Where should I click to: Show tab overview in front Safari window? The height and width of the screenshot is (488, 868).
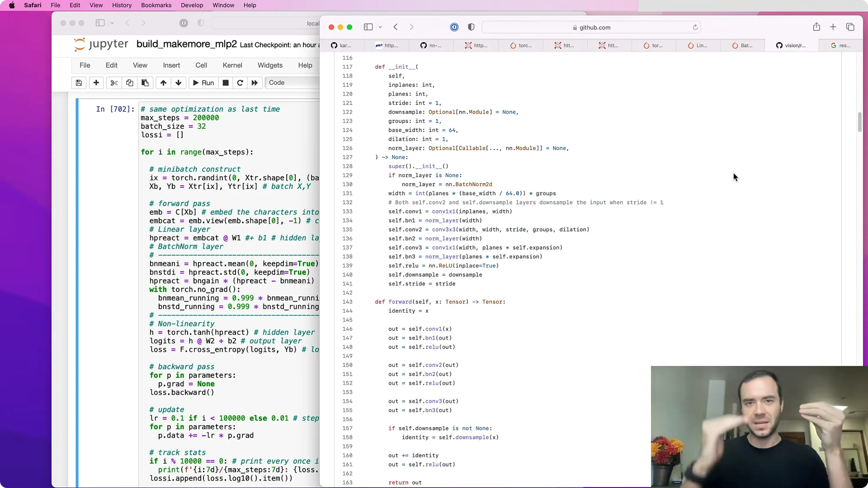850,27
